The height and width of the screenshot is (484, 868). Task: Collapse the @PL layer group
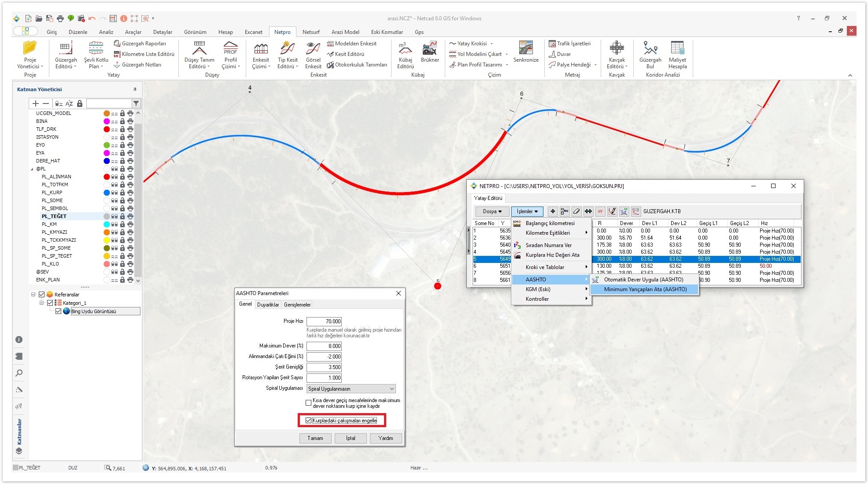[32, 169]
